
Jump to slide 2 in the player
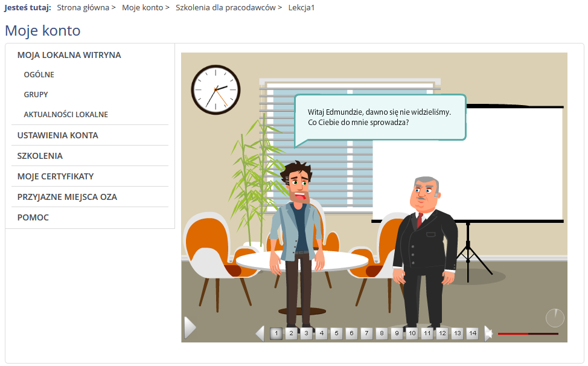tap(292, 333)
